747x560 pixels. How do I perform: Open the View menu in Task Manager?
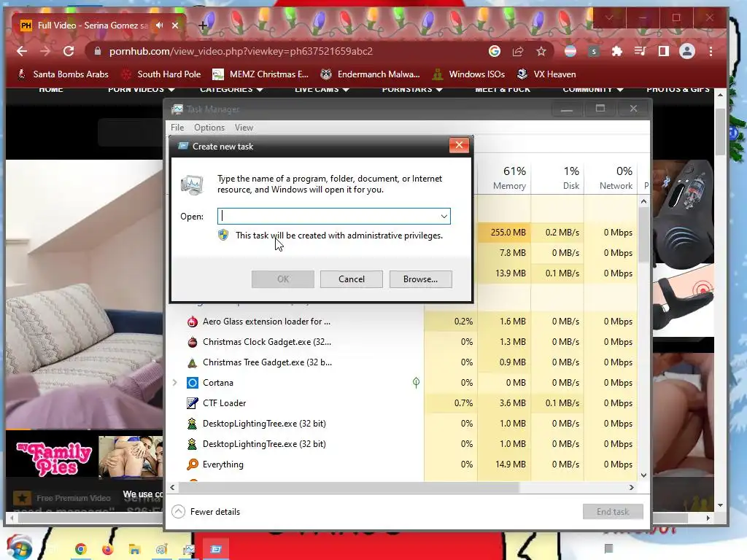click(244, 128)
